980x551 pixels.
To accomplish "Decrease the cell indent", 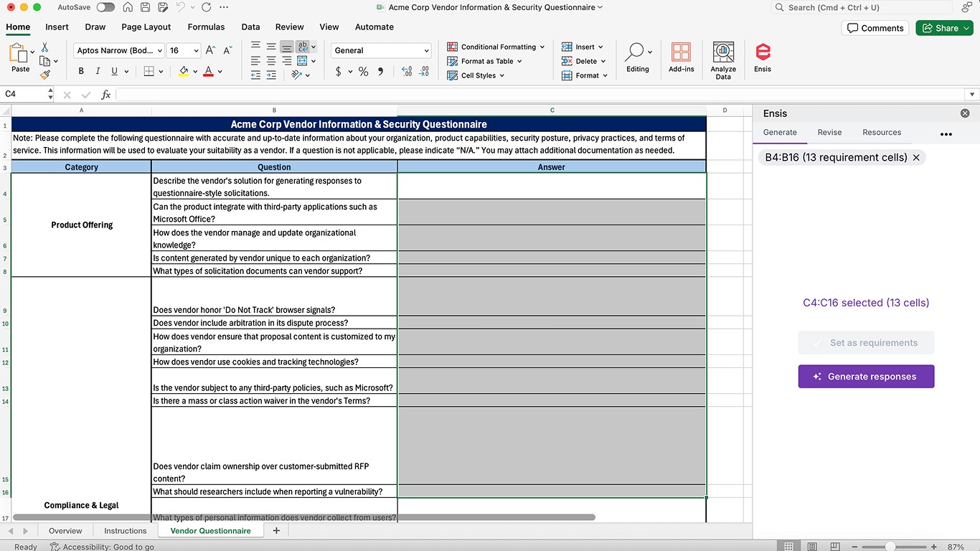I will point(255,74).
